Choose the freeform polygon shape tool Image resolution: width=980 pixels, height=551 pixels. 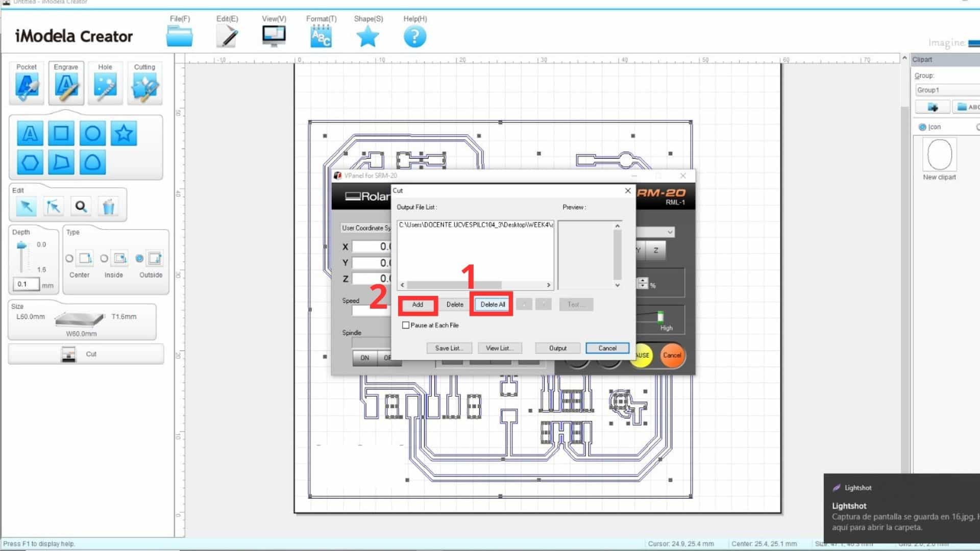(61, 163)
